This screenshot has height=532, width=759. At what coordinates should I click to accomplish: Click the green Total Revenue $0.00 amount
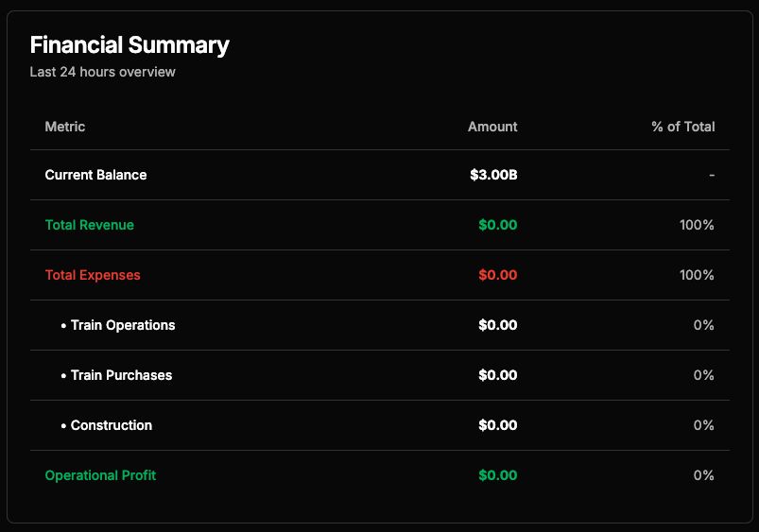click(497, 225)
